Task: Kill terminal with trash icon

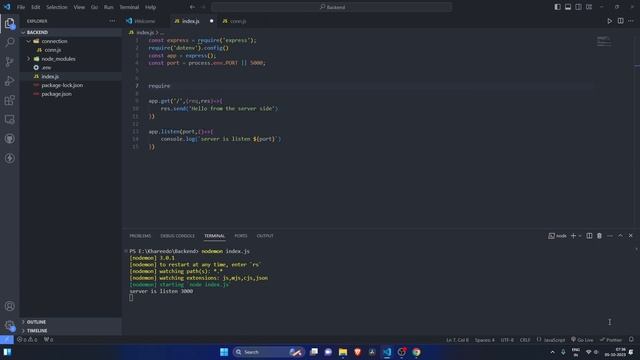Action: point(599,236)
